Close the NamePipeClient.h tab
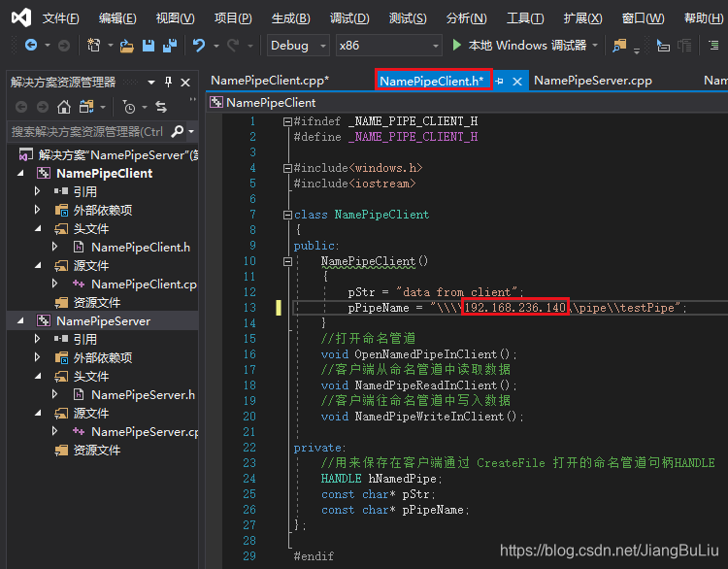The image size is (728, 569). coord(516,82)
